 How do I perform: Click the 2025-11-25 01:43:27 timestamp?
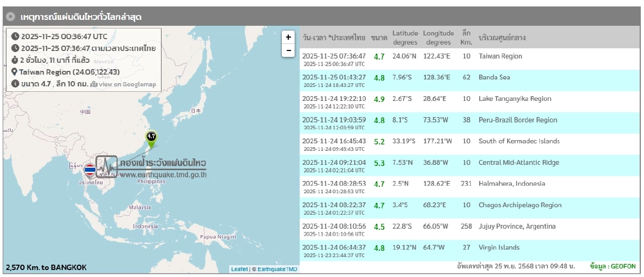coord(334,77)
